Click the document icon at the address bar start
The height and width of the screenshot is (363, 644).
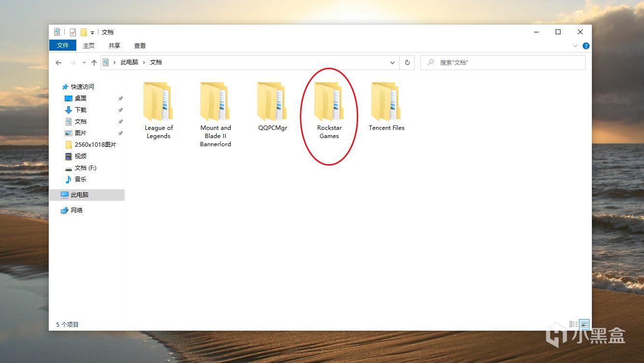tap(106, 62)
